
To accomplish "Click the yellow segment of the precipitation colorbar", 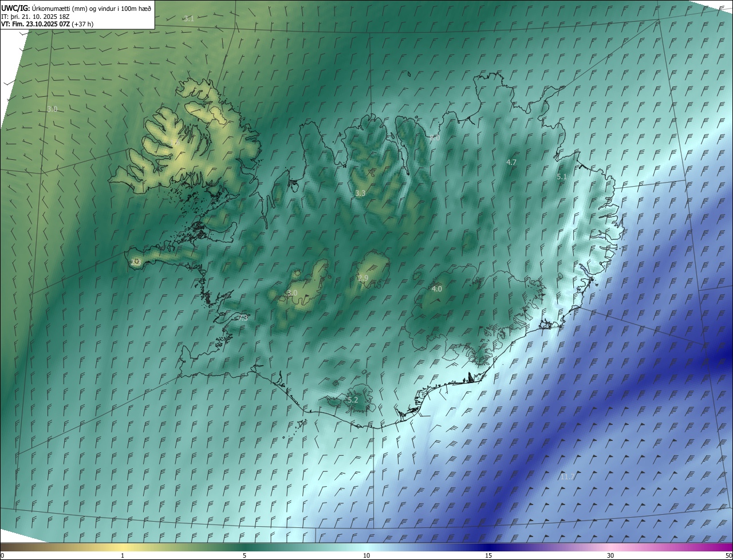I will coord(123,547).
